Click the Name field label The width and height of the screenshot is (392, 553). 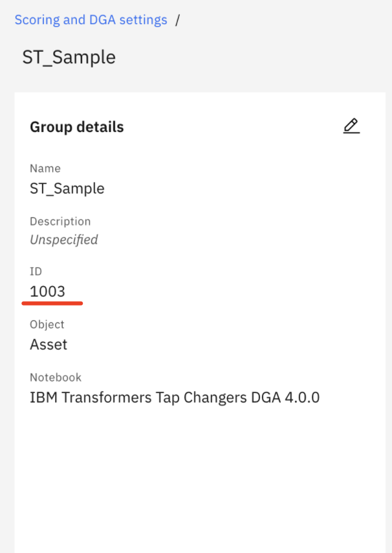coord(45,168)
